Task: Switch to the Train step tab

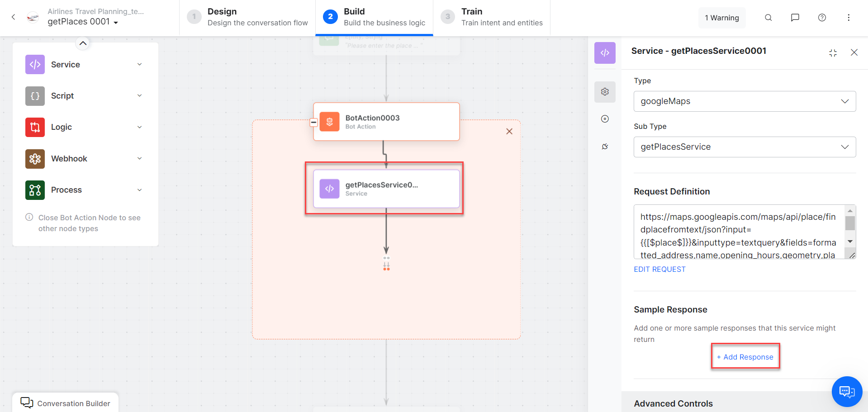Action: [x=492, y=17]
